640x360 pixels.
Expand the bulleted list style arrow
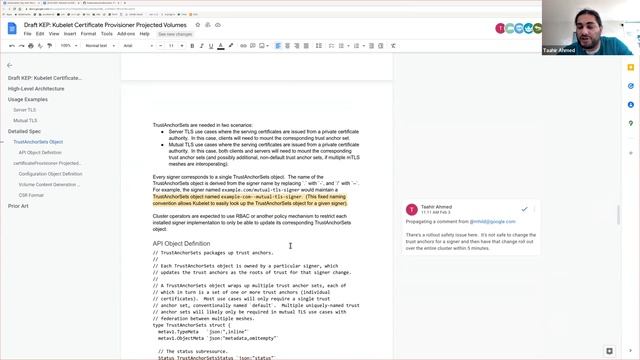348,46
